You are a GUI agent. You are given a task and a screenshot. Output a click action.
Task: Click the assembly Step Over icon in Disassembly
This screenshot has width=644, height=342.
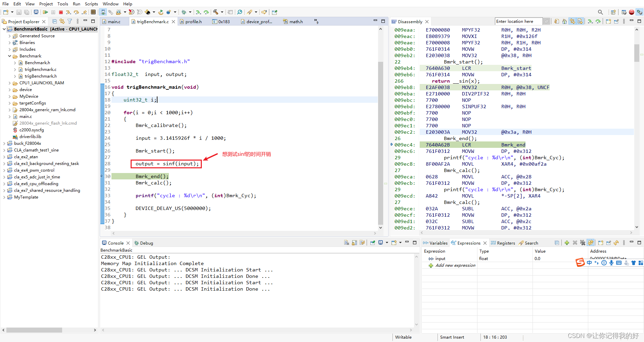point(598,22)
